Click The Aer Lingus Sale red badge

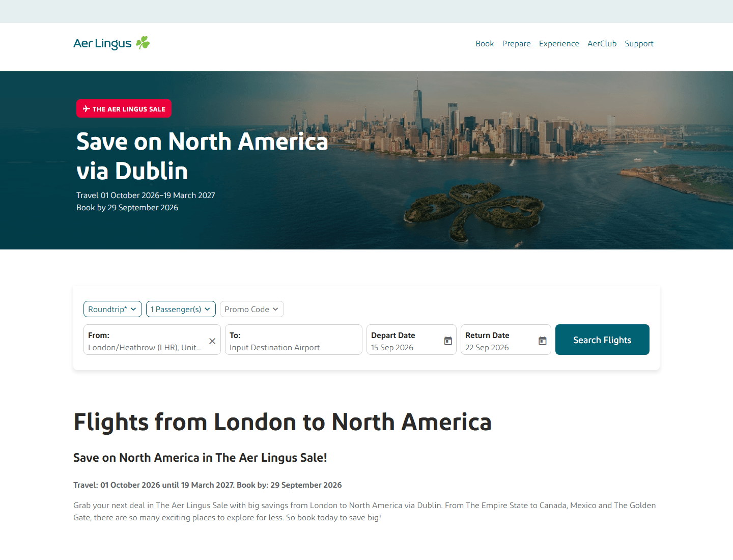click(x=124, y=108)
